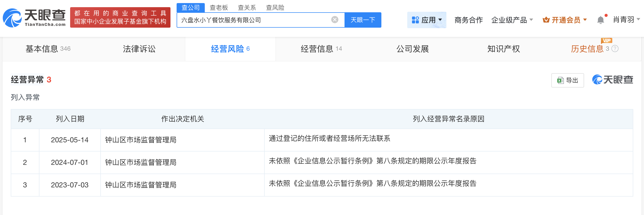Click the annual report reason in row 3
This screenshot has width=644, height=215.
(x=373, y=184)
